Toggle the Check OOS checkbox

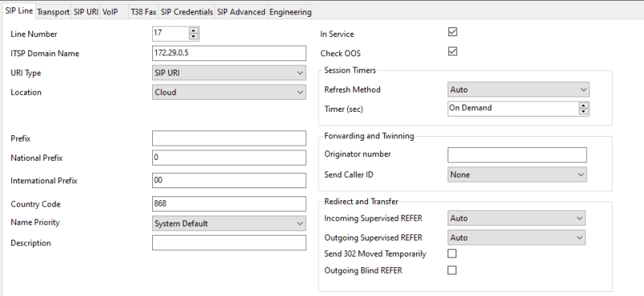[x=452, y=51]
